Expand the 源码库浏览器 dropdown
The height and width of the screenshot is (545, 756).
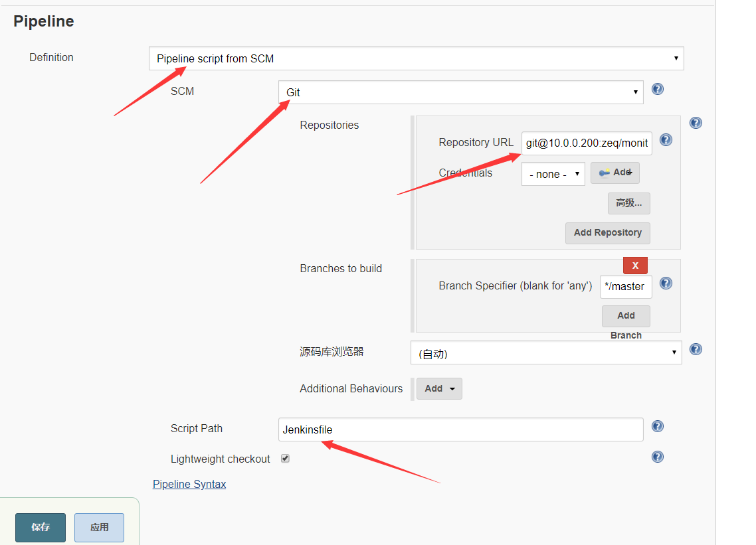(545, 353)
